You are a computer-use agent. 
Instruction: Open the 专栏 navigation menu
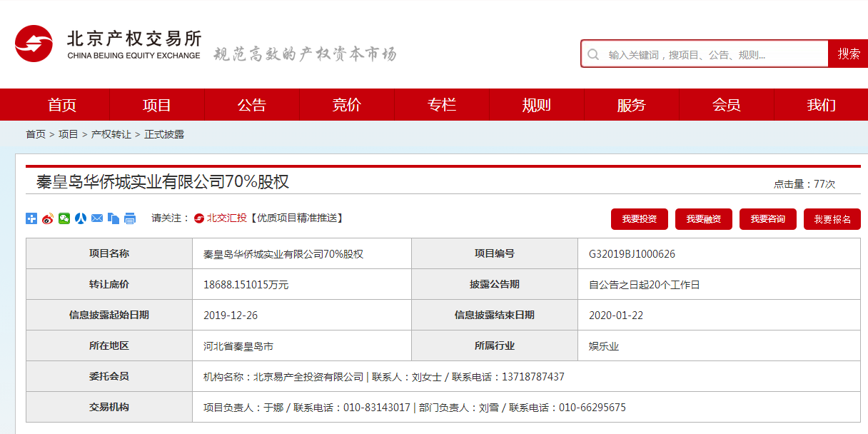tap(442, 105)
